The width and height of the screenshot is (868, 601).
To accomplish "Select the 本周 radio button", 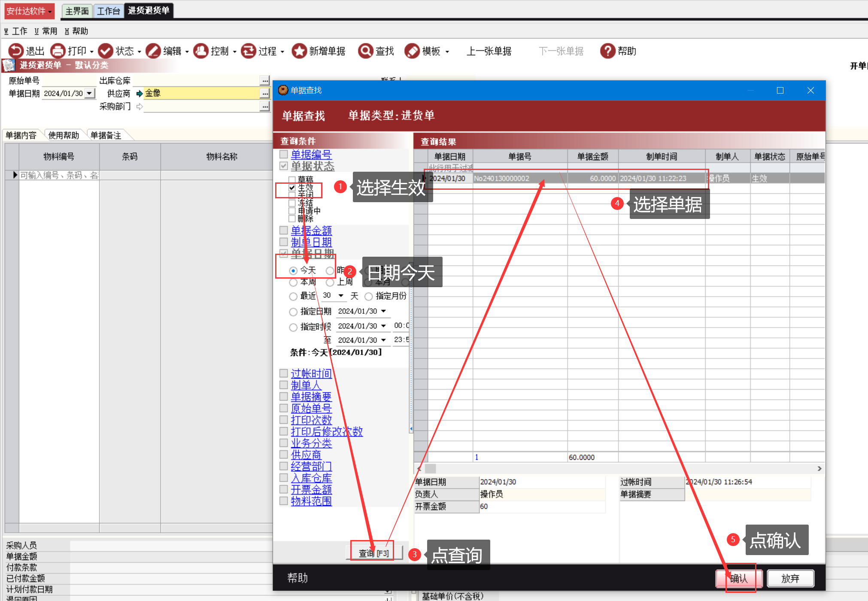I will point(293,282).
